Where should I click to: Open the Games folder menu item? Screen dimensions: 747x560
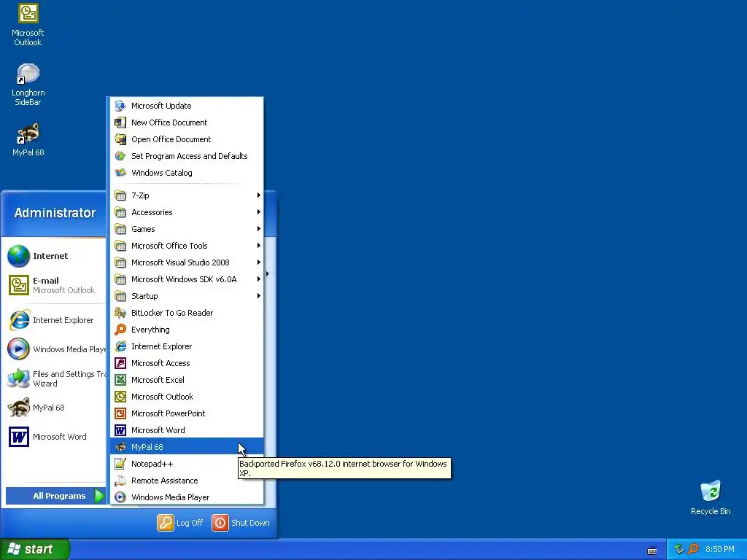(x=187, y=228)
